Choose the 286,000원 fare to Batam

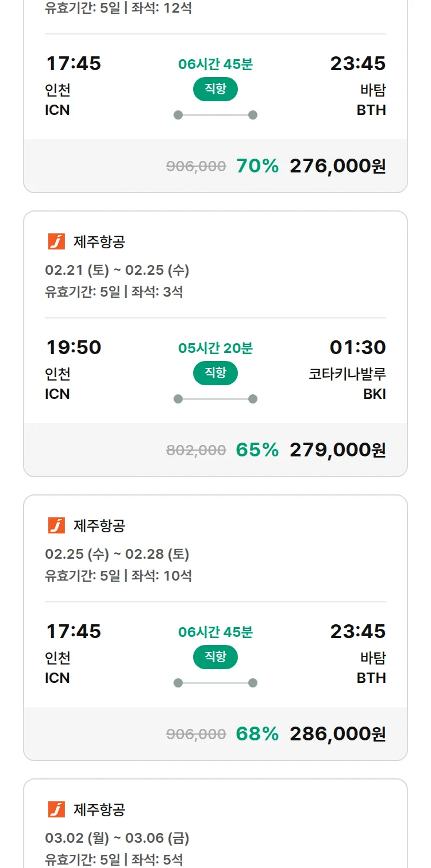coord(337,734)
